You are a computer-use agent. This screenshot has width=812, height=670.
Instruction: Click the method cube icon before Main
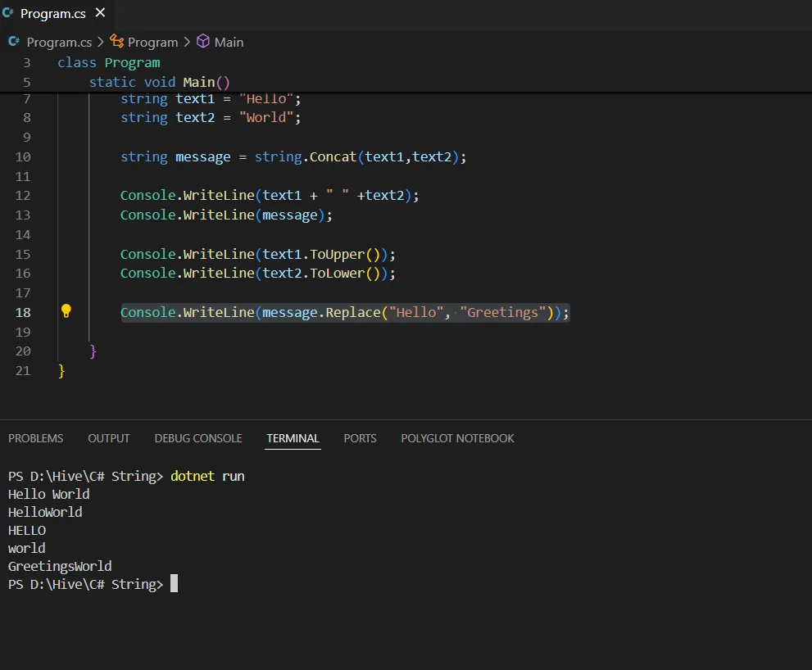203,42
